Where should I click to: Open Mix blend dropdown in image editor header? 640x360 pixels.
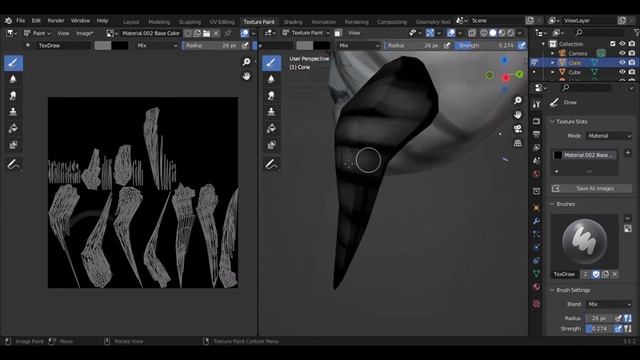157,45
